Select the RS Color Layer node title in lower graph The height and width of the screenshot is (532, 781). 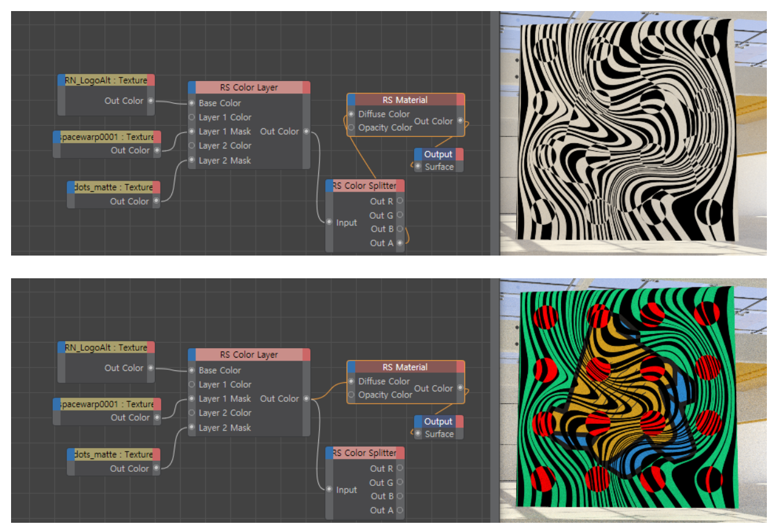tap(249, 354)
